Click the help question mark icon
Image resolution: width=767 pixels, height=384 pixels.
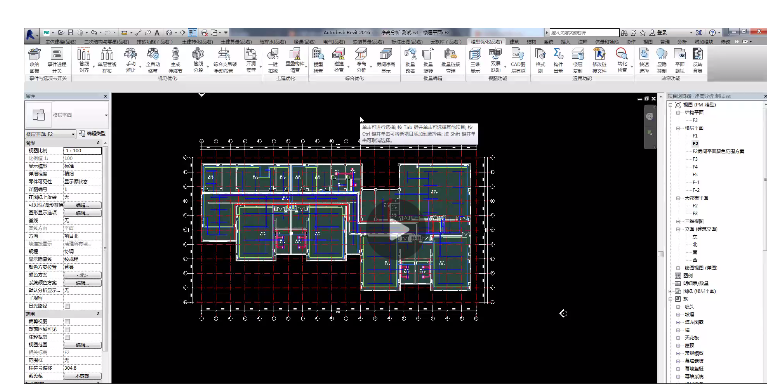coord(713,33)
